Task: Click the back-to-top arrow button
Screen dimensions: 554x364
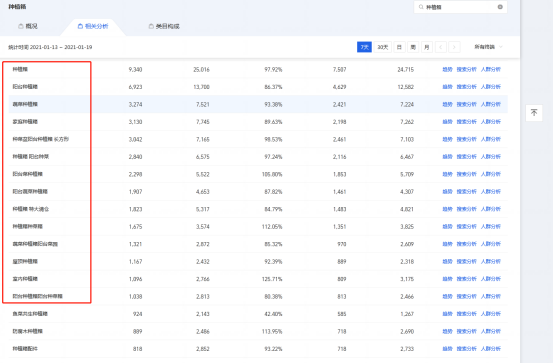Action: (534, 113)
